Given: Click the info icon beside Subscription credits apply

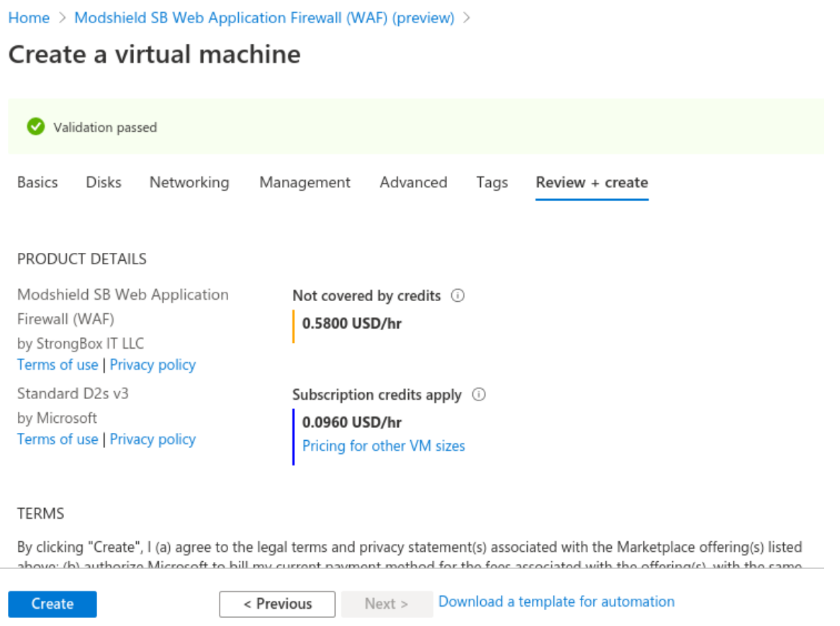Looking at the screenshot, I should pyautogui.click(x=479, y=395).
